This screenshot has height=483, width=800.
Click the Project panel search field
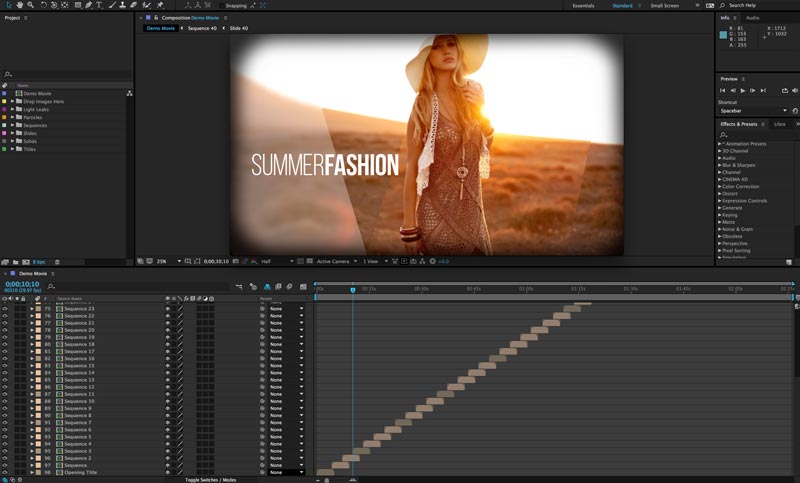click(x=66, y=74)
